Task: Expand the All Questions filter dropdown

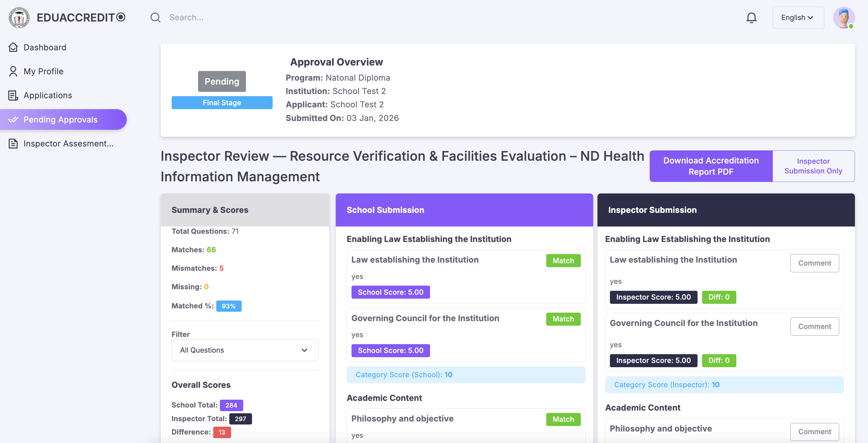Action: [245, 350]
